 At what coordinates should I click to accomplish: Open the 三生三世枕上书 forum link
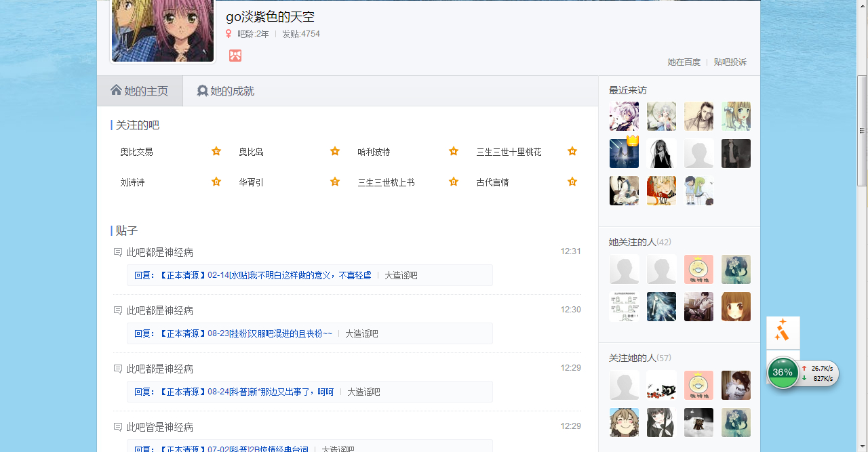tap(387, 182)
